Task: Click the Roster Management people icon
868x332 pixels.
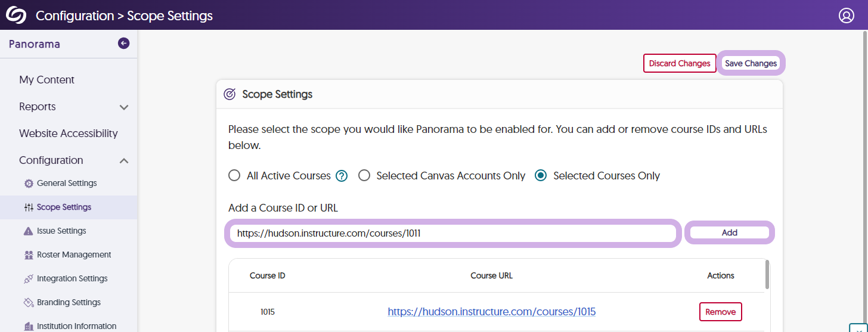Action: (29, 255)
